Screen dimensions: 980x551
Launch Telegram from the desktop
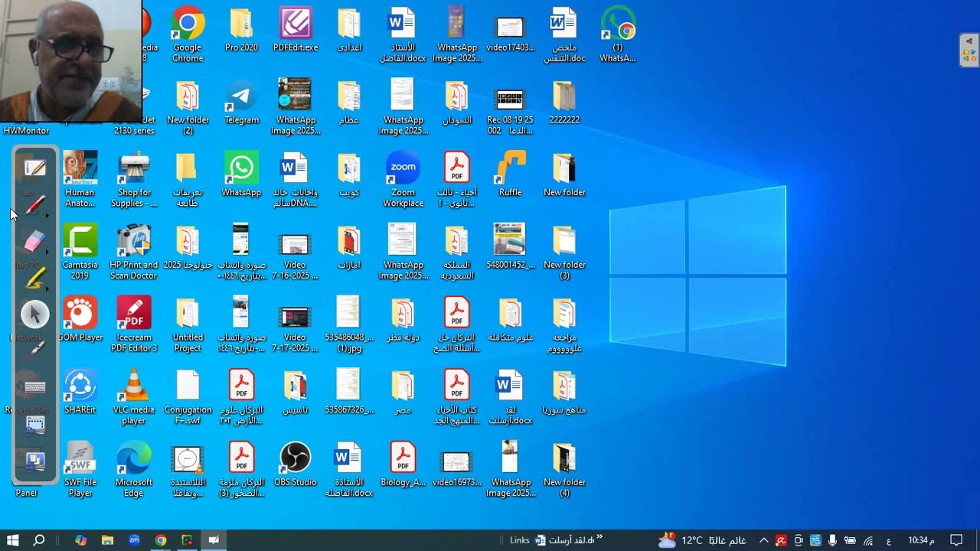pos(241,103)
